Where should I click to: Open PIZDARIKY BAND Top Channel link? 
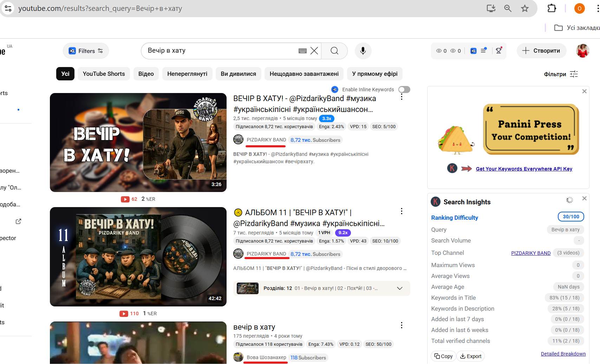(531, 253)
